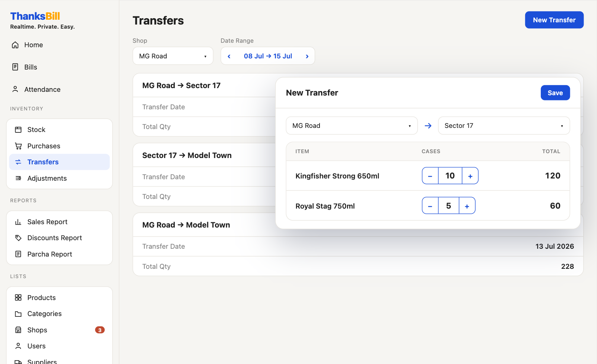Click the Adjustments icon
Image resolution: width=597 pixels, height=364 pixels.
click(18, 178)
